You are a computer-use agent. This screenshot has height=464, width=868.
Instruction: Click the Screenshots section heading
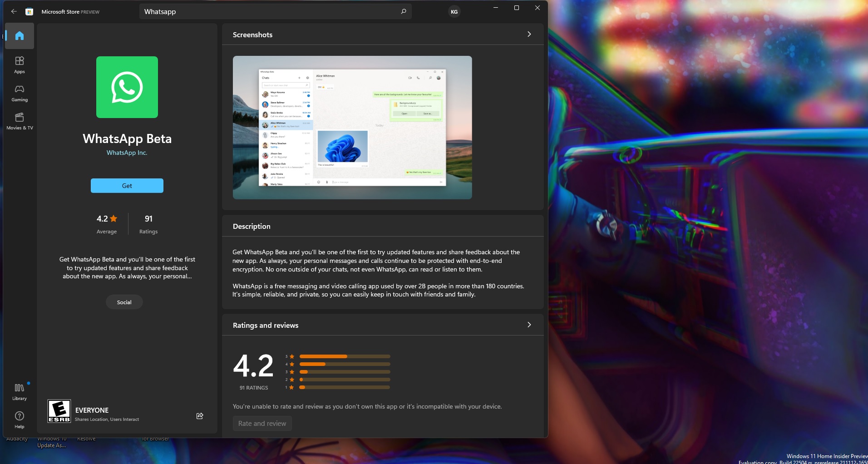pos(253,35)
